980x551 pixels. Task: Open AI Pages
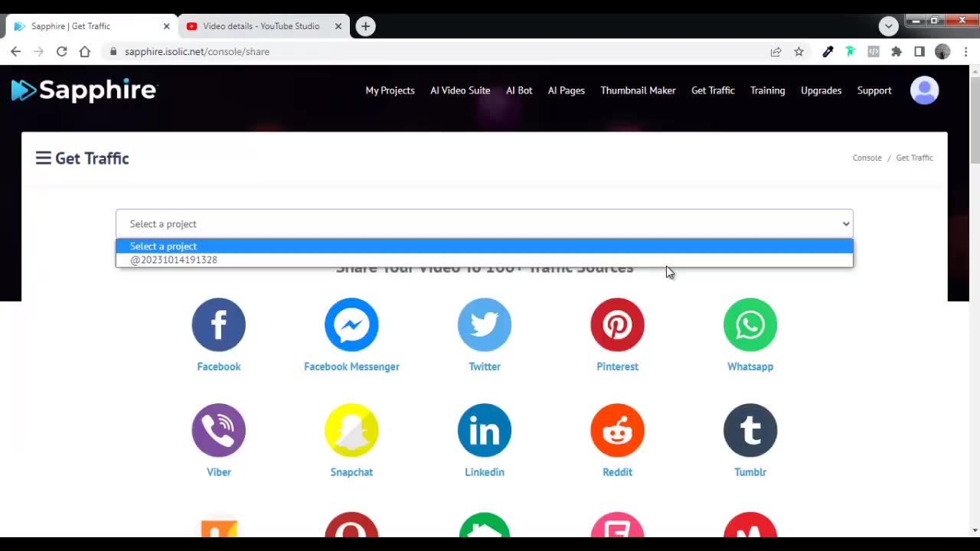coord(567,90)
